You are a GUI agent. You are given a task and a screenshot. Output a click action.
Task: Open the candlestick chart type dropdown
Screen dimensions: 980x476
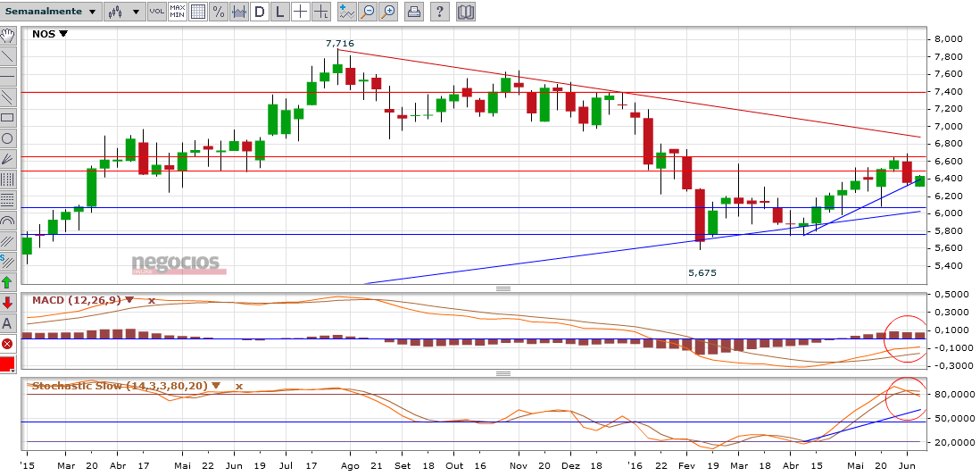pyautogui.click(x=124, y=12)
